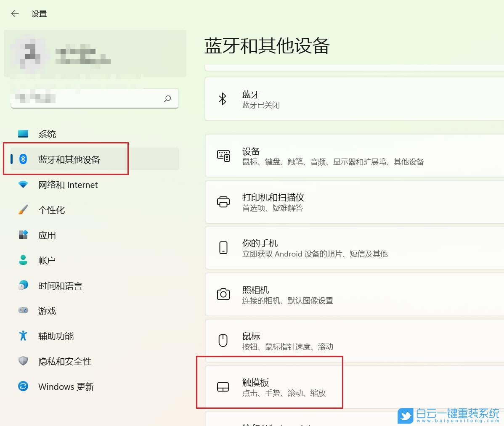Click the 游戏 (Gaming) controller icon
This screenshot has height=426, width=504.
tap(23, 311)
